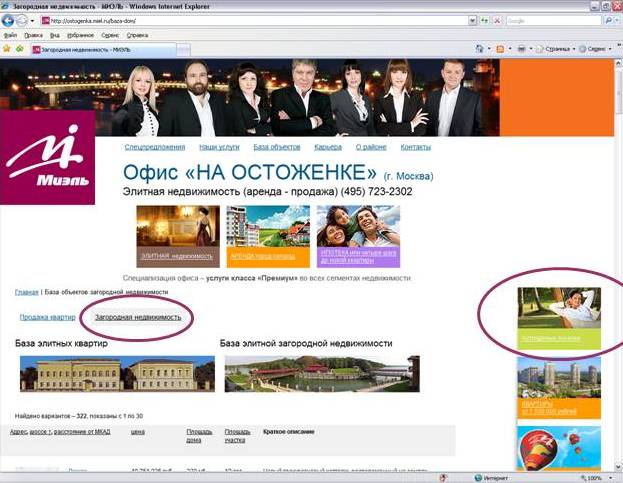Sort by the Площадь дома column
This screenshot has height=483, width=623.
199,436
